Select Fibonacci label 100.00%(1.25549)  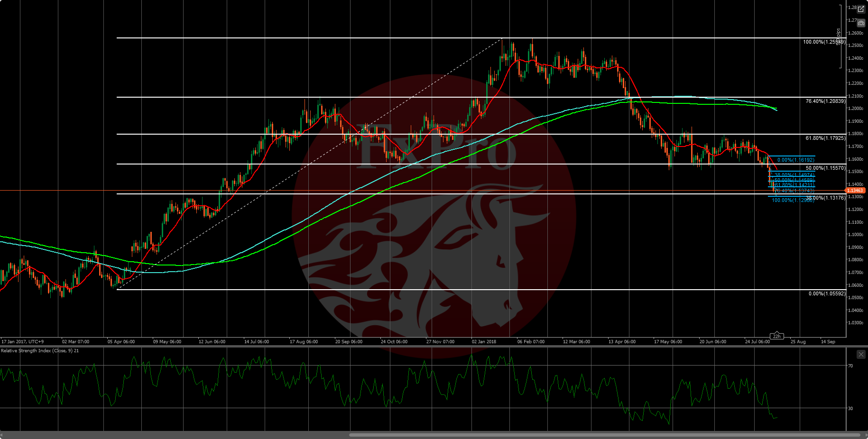coord(824,42)
